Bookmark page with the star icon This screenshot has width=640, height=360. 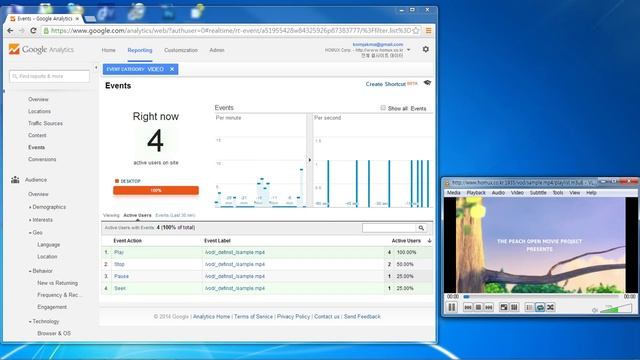coord(416,31)
